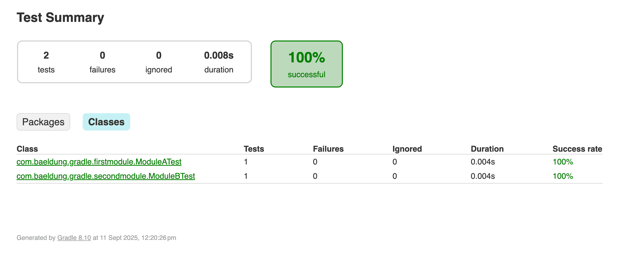
Task: Select the 100% success rate of ModuleBTest
Action: (x=562, y=176)
